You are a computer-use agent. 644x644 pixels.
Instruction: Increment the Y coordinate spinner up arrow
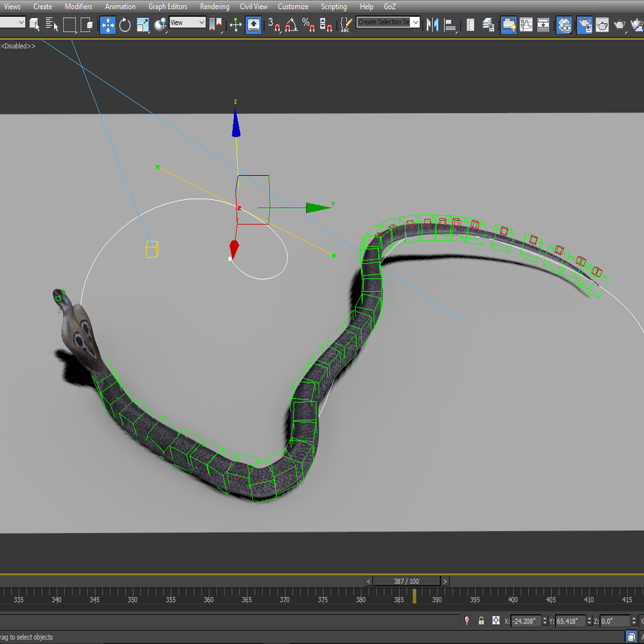click(x=589, y=618)
